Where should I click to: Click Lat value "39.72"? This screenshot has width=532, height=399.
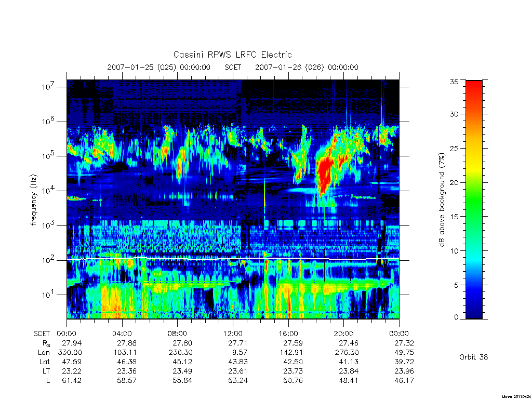pos(404,362)
